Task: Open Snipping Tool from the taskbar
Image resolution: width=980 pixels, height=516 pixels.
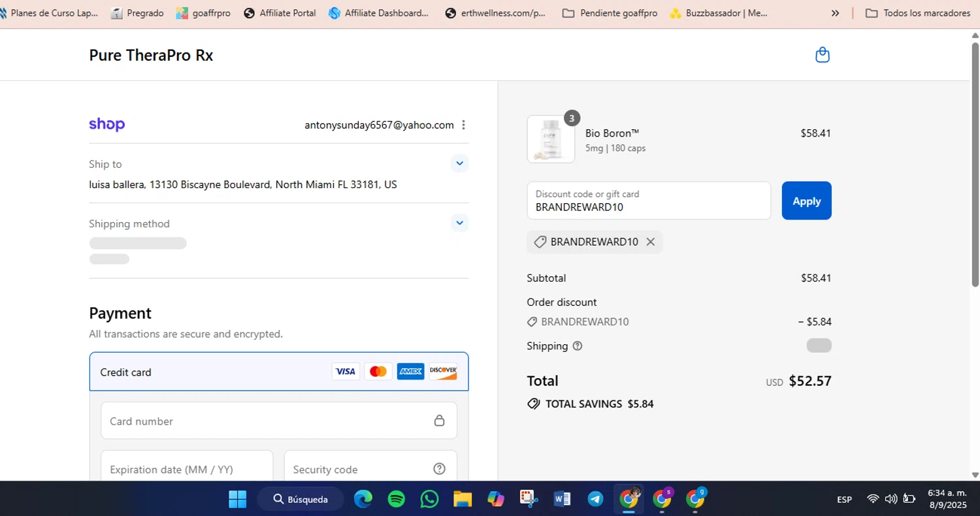Action: (x=529, y=499)
